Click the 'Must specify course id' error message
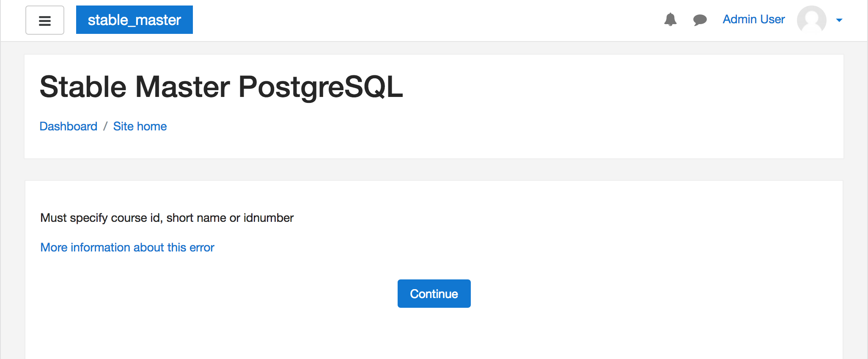Screen dimensions: 868x359 (167, 218)
